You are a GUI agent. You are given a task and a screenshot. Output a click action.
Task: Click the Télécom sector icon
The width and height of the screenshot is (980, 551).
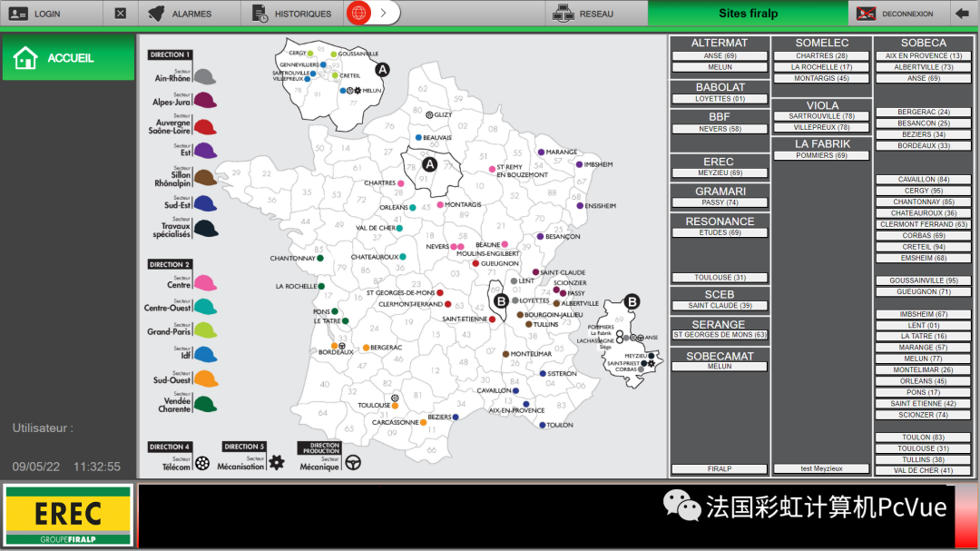201,463
